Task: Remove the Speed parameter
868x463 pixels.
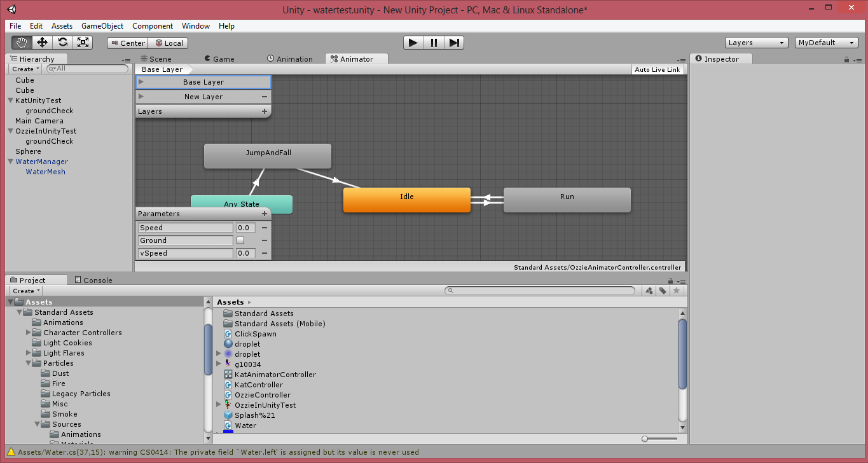Action: [x=265, y=228]
